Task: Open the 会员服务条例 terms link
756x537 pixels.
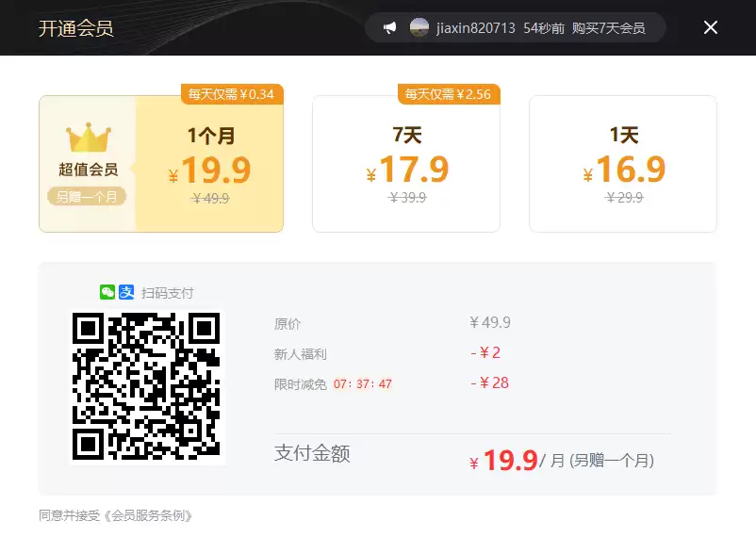Action: point(151,515)
